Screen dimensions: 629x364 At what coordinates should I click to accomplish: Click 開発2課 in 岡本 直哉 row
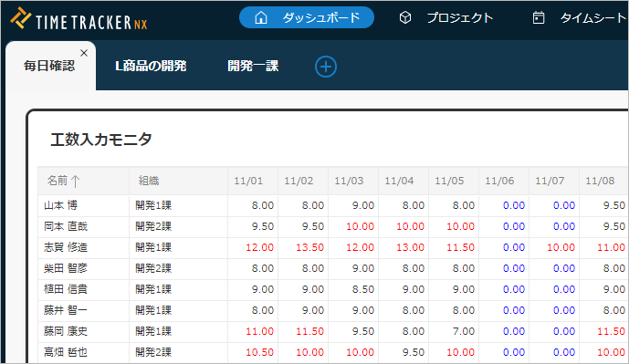(x=153, y=226)
